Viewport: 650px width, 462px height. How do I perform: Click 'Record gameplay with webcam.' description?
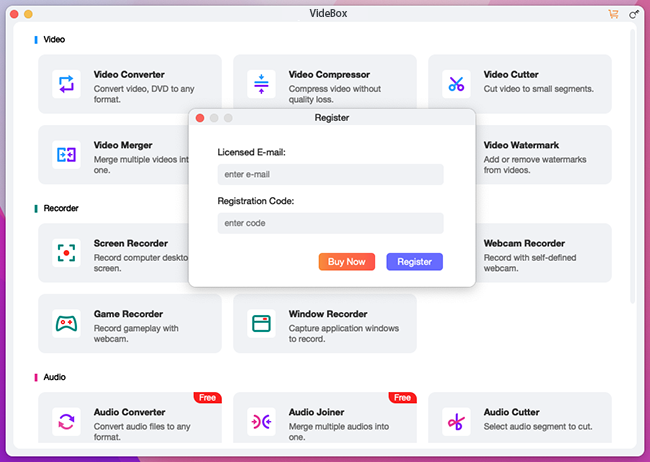coord(136,333)
